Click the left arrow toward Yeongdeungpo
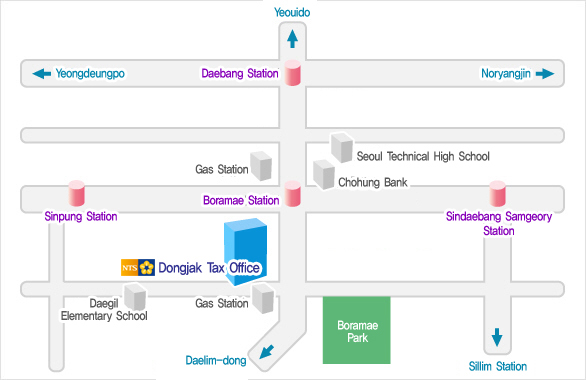Screen dimensions: 586x380 41,73
